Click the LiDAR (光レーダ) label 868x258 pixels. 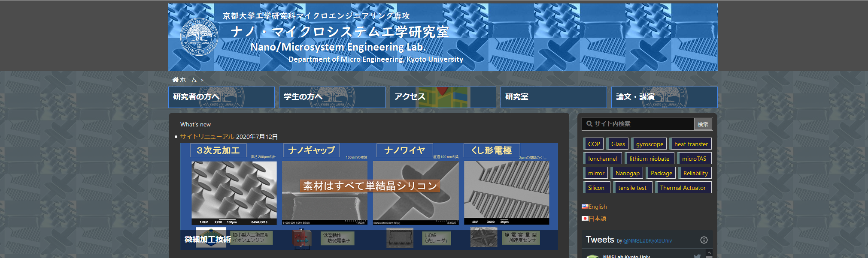[x=436, y=238]
